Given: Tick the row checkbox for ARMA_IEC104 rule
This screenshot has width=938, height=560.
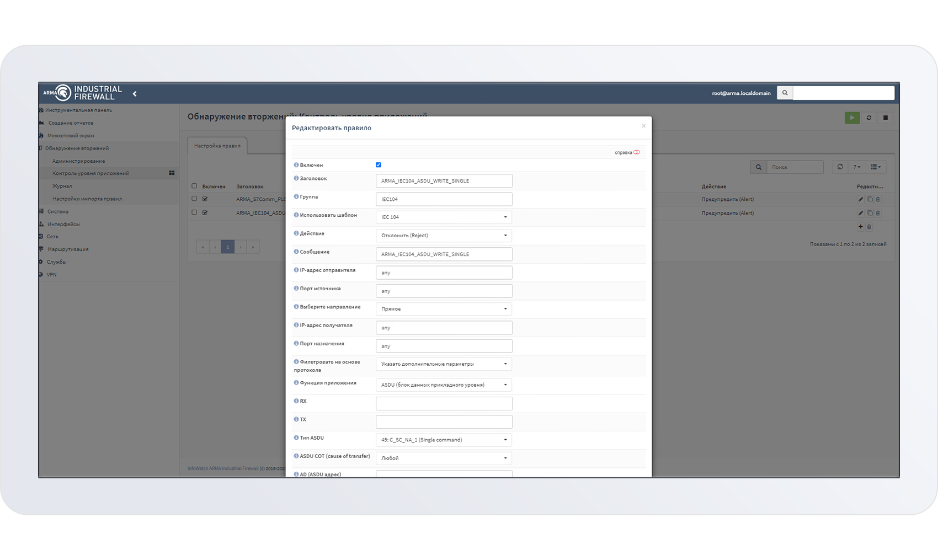Looking at the screenshot, I should pos(194,212).
